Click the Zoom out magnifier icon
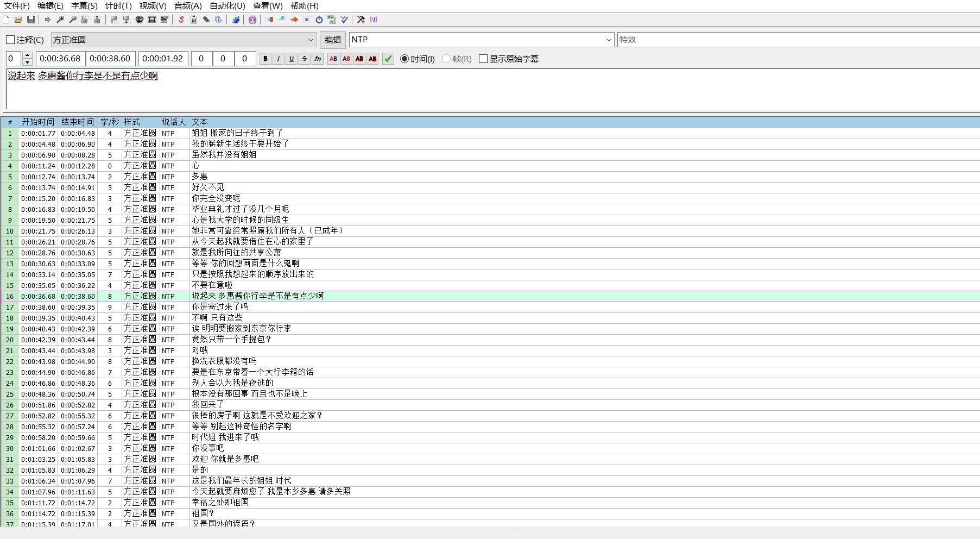The image size is (980, 539). tap(73, 20)
